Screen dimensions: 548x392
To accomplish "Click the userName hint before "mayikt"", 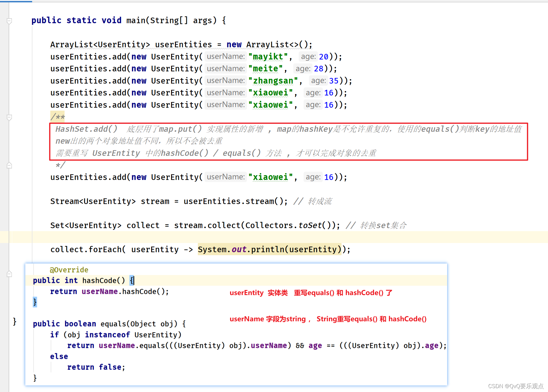I will (226, 57).
